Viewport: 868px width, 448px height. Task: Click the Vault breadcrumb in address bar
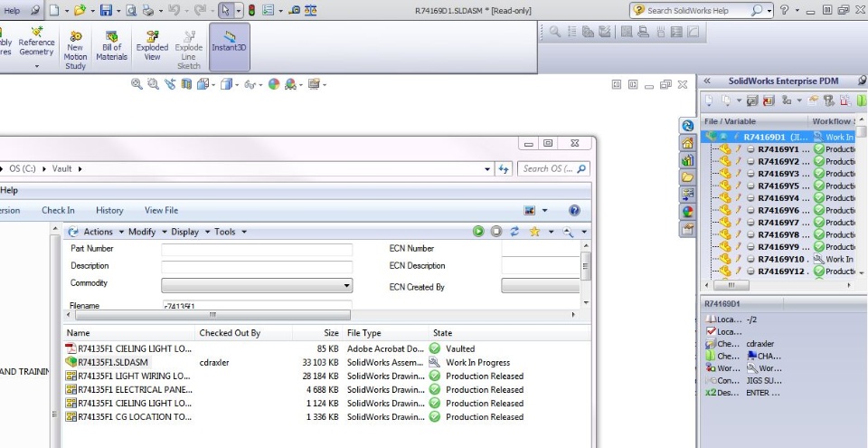pos(62,168)
